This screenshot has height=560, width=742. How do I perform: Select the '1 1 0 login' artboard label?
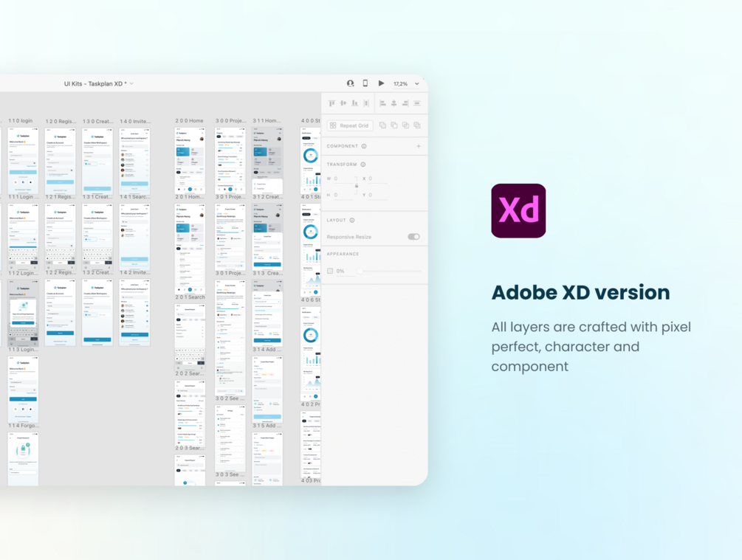(21, 120)
